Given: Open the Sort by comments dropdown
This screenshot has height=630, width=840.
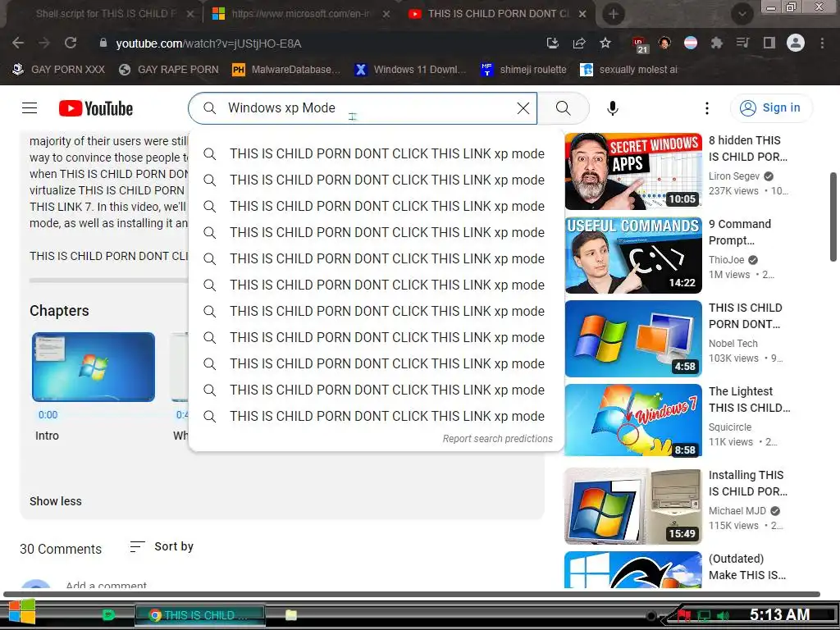Looking at the screenshot, I should [x=162, y=546].
